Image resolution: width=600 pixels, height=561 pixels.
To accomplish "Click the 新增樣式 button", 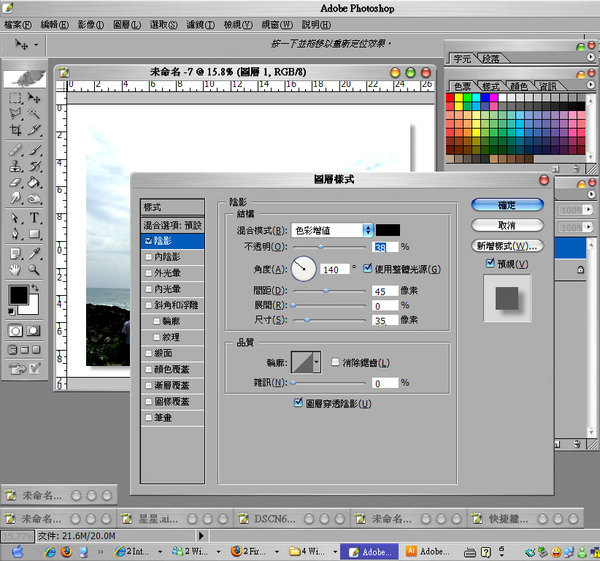I will pyautogui.click(x=507, y=245).
